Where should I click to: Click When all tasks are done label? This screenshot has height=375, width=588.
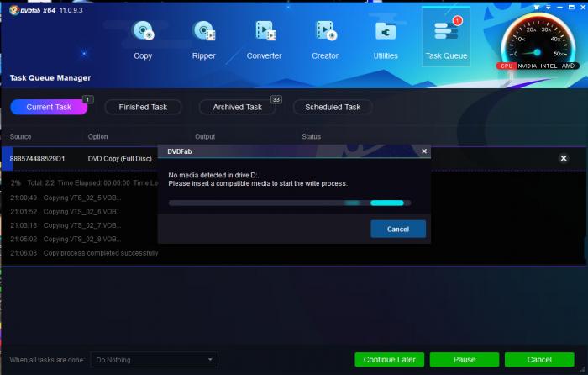click(47, 360)
